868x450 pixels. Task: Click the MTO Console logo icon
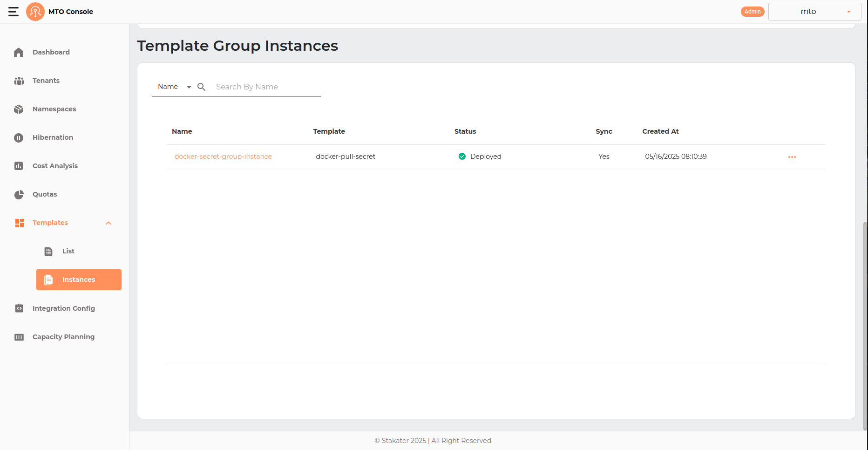[35, 12]
